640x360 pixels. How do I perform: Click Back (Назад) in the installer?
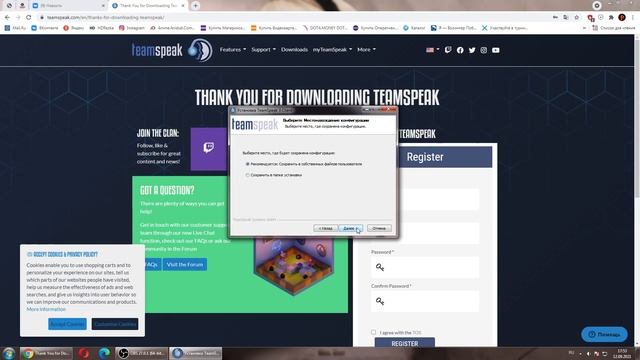click(x=325, y=228)
